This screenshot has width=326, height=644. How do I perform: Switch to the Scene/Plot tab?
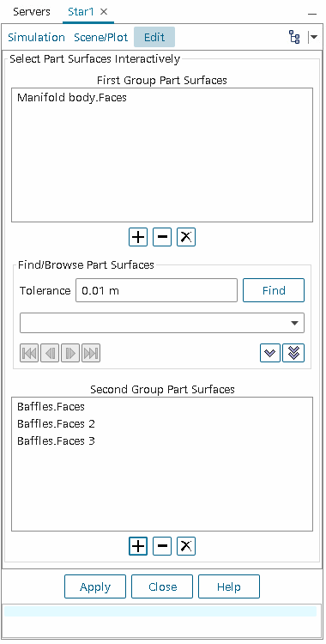[x=101, y=38]
